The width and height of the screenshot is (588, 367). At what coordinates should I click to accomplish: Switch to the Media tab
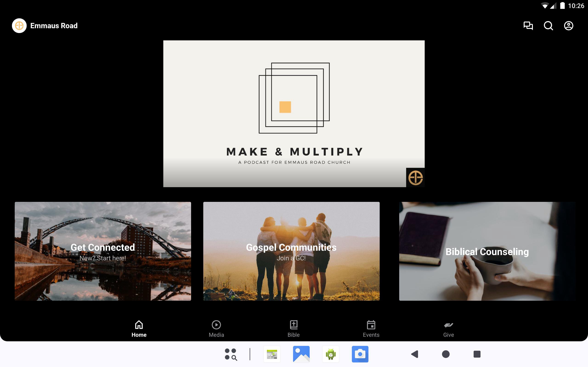click(x=216, y=329)
